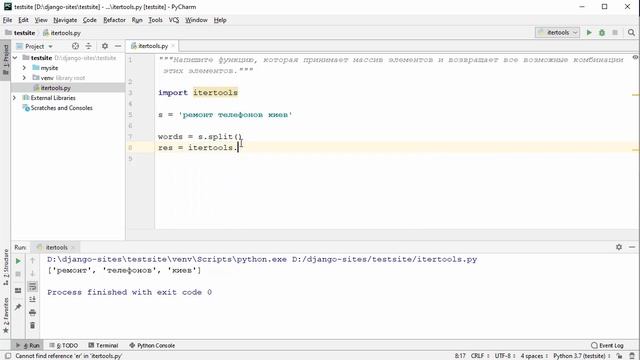Expand the mysite folder
The width and height of the screenshot is (640, 360).
24,68
